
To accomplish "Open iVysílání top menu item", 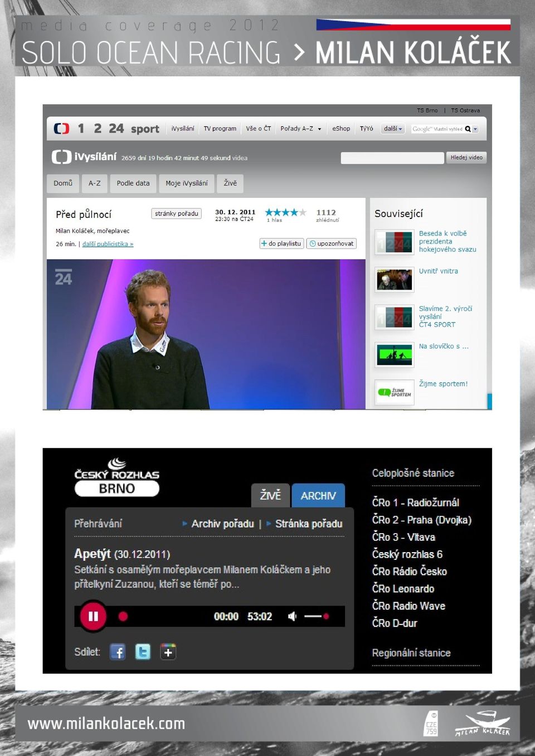I will (183, 129).
